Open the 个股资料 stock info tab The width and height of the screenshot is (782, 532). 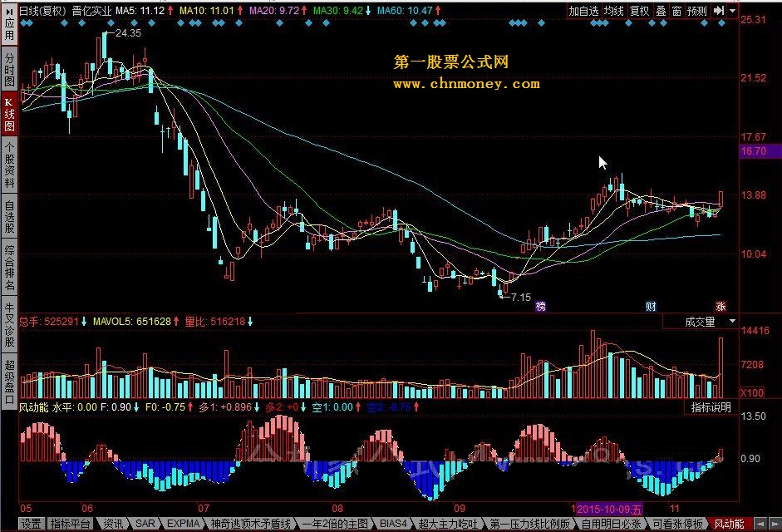[x=9, y=165]
